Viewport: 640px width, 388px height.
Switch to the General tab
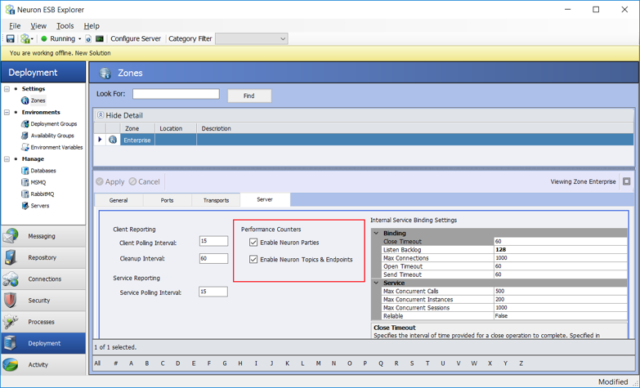(x=118, y=200)
